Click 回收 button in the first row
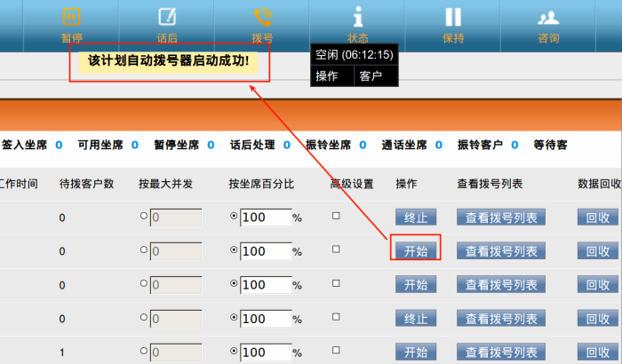This screenshot has width=622, height=364. coord(598,218)
